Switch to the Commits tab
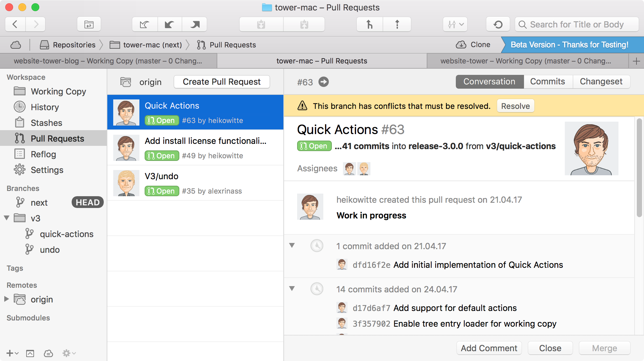Viewport: 644px width, 361px height. pyautogui.click(x=547, y=82)
